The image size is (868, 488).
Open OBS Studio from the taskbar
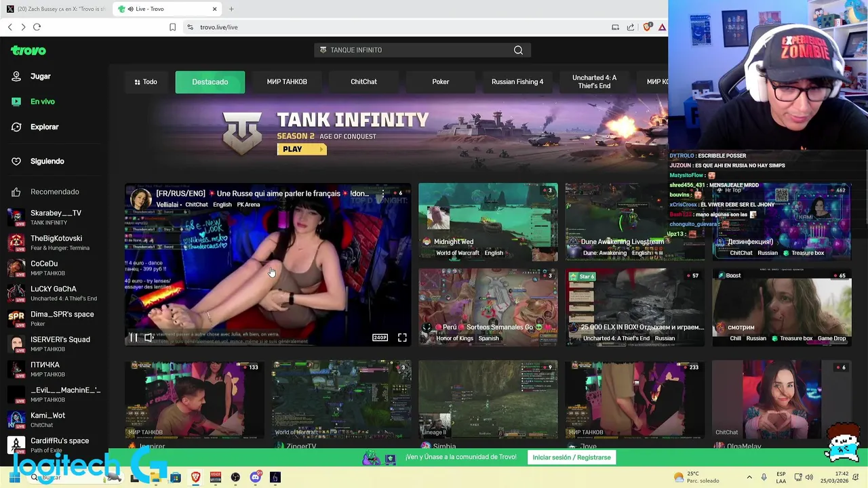[235, 477]
